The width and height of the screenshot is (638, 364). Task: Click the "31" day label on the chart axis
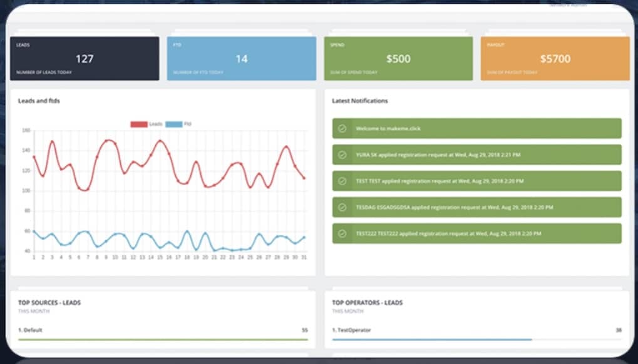304,258
